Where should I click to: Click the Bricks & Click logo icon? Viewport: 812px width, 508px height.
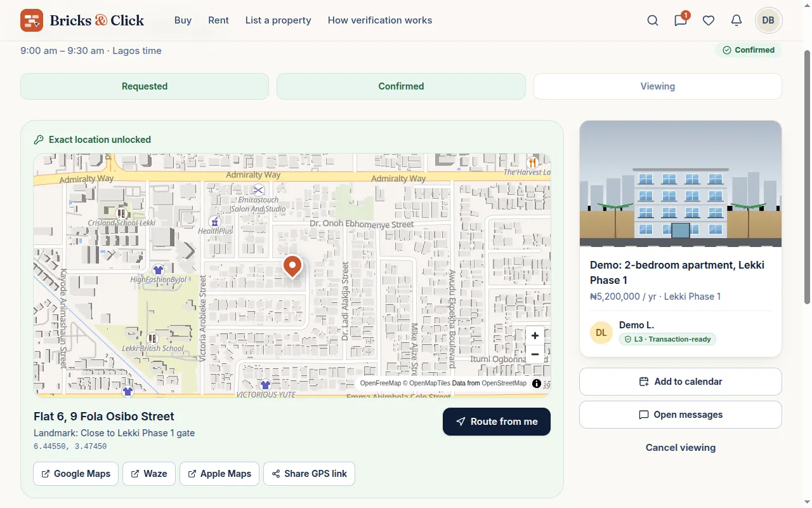pos(32,20)
